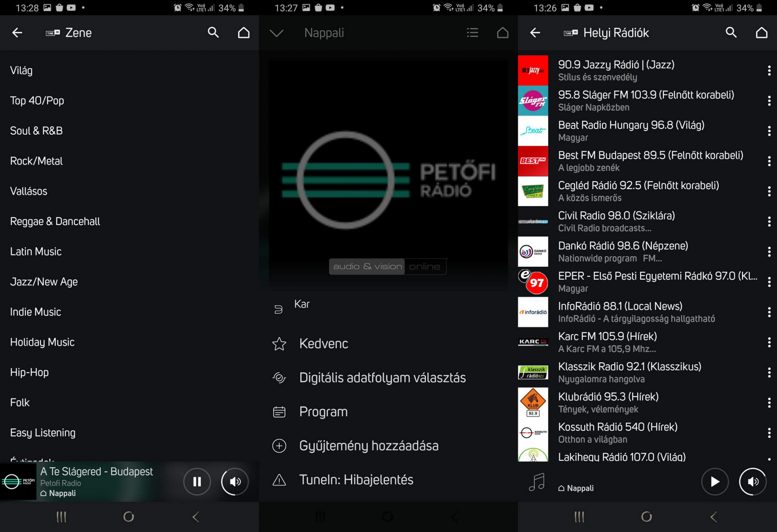777x532 pixels.
Task: Go back from Helyi Rádiók screen
Action: pyautogui.click(x=535, y=33)
